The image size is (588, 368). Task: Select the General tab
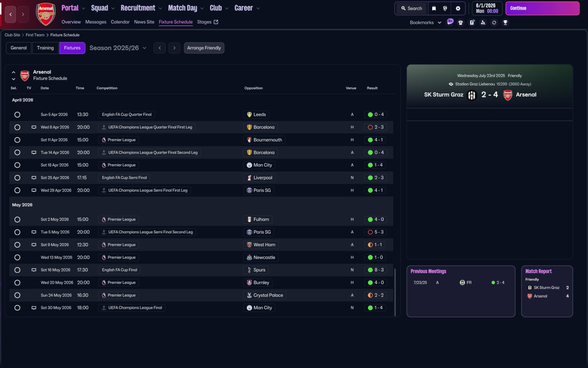pyautogui.click(x=19, y=48)
